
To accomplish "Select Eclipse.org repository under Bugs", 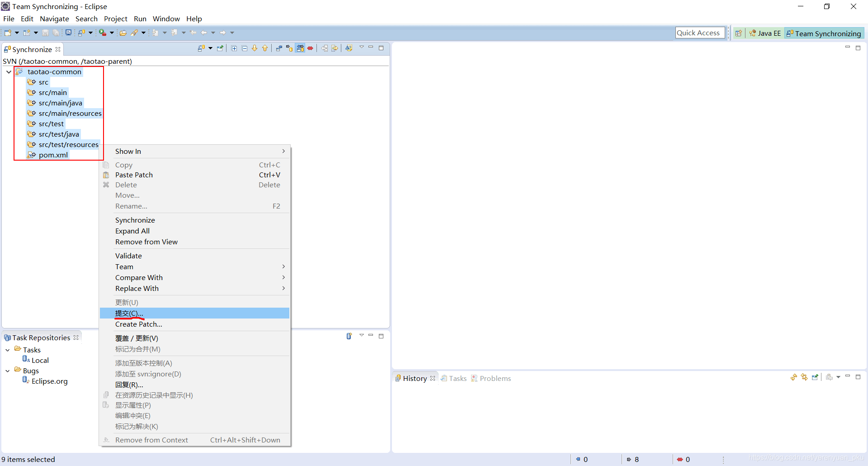I will coord(49,381).
